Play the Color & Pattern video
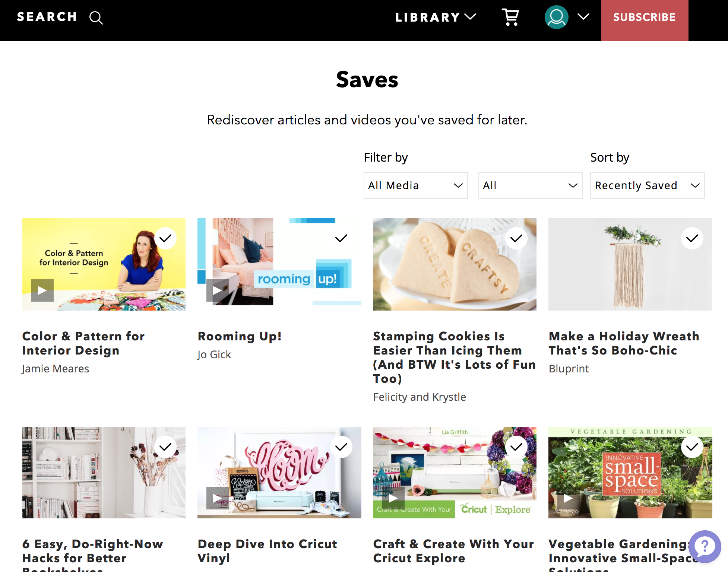 point(42,290)
